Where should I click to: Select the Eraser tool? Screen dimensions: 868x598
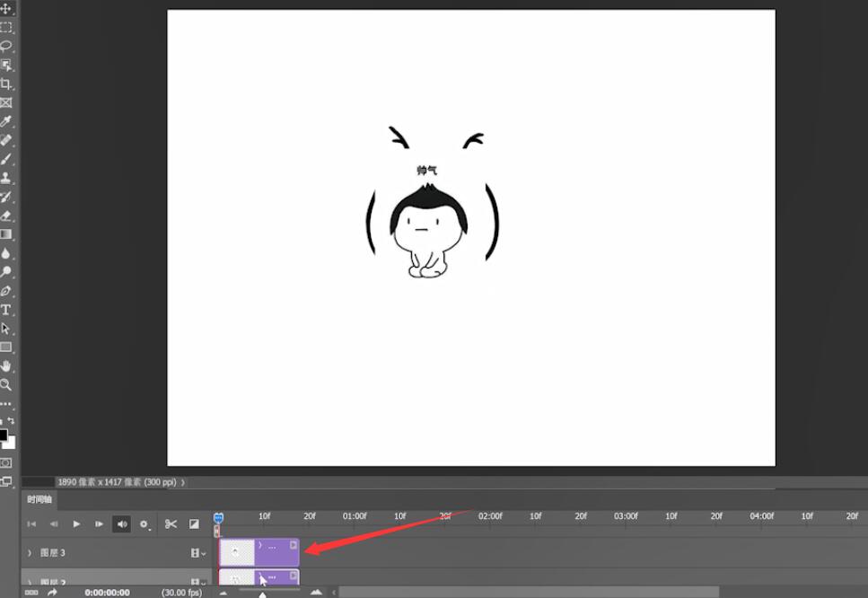[6, 215]
